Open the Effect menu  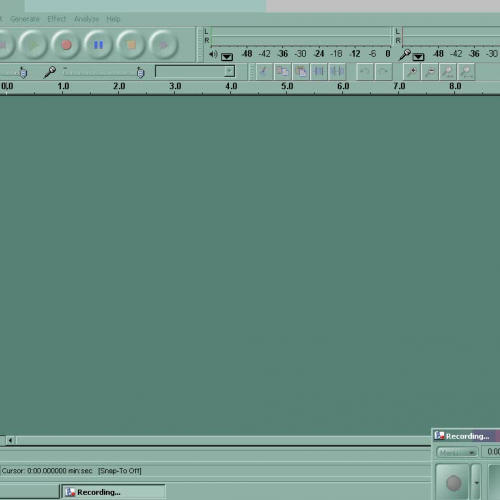pyautogui.click(x=57, y=19)
